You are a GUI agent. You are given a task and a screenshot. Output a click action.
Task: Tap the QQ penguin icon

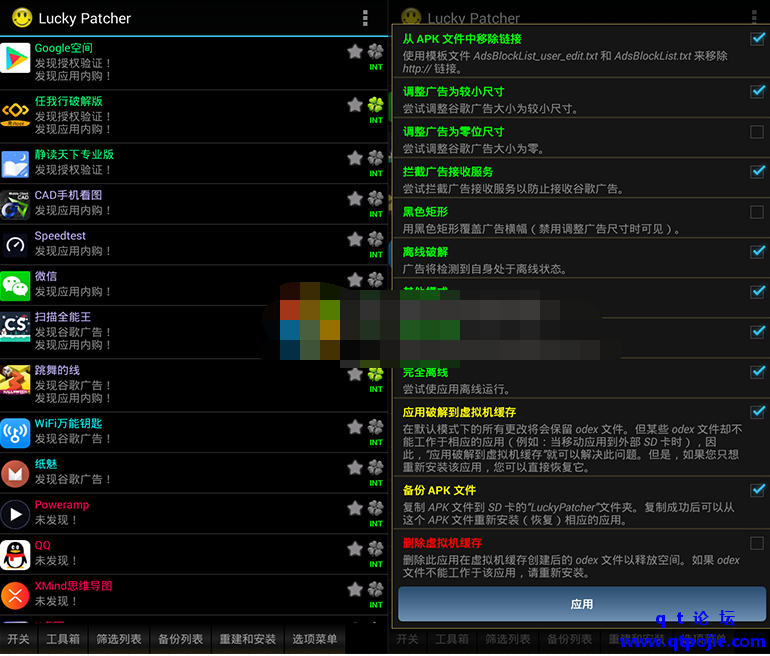click(x=15, y=555)
